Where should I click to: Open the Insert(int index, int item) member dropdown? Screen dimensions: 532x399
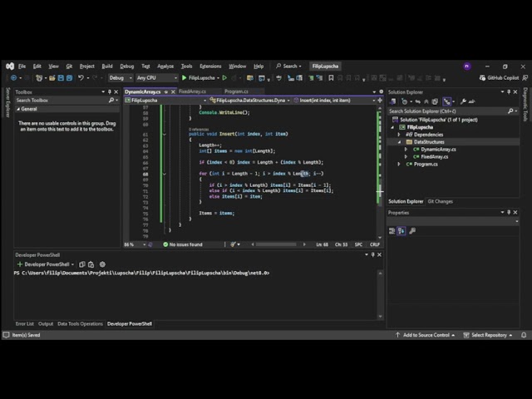pos(334,101)
